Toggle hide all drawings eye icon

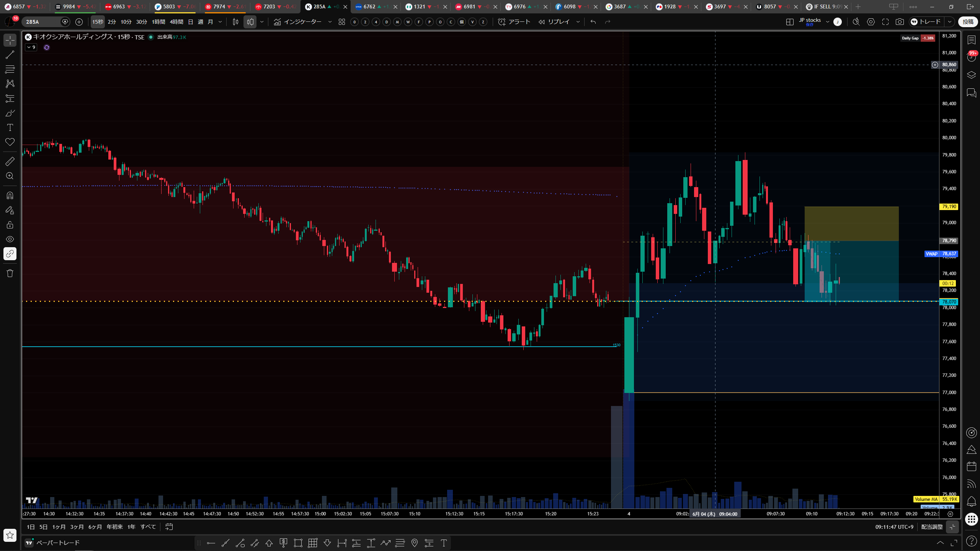coord(10,239)
